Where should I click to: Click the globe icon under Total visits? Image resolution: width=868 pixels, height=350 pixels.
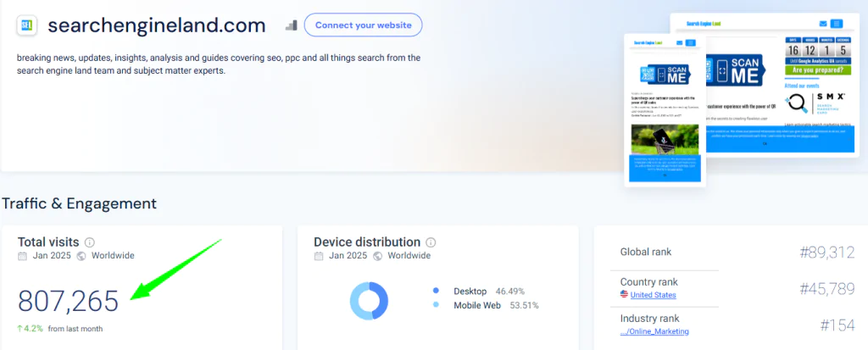(81, 256)
